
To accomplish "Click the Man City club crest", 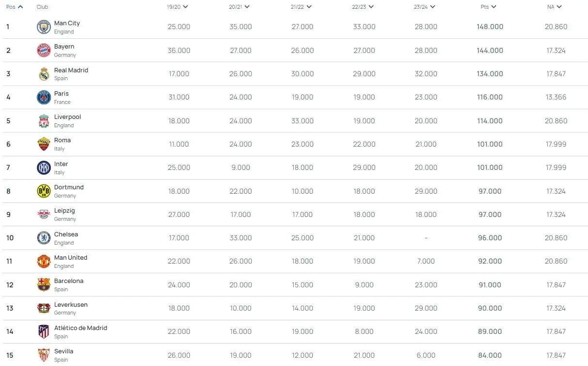I will (44, 27).
